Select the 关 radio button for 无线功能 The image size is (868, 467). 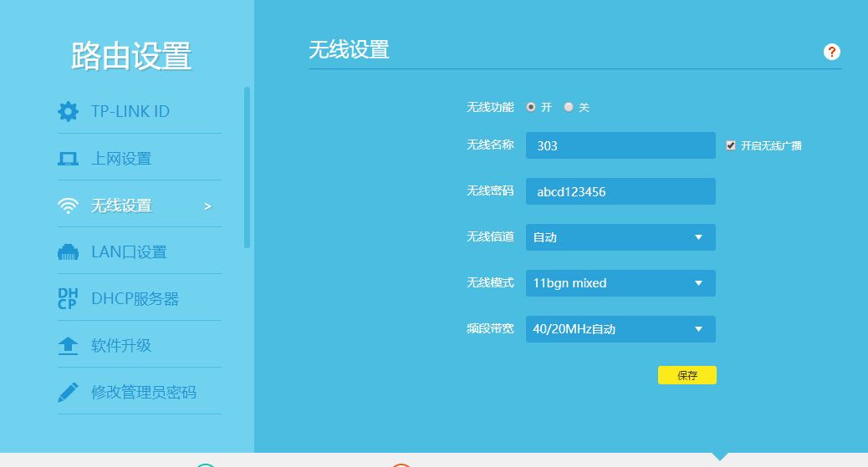(x=569, y=107)
